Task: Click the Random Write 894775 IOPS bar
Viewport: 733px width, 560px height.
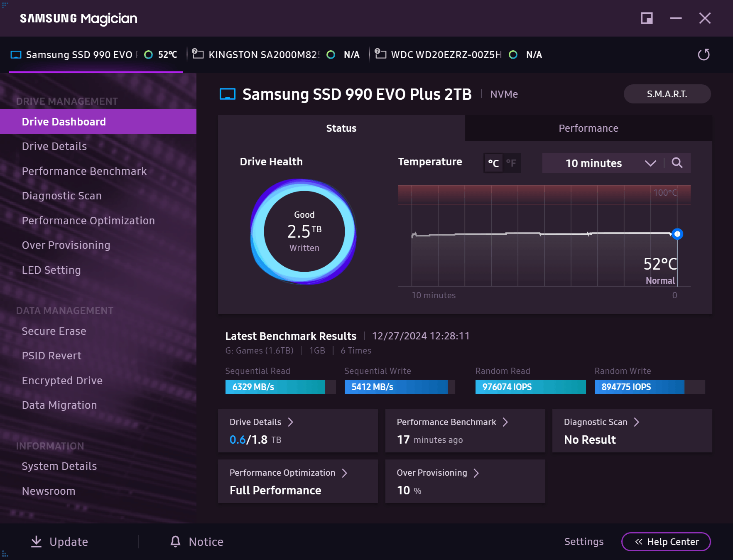Action: [650, 387]
